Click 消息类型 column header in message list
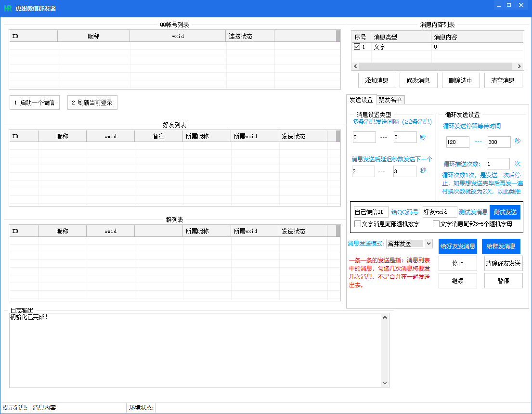The width and height of the screenshot is (532, 414). [x=401, y=37]
